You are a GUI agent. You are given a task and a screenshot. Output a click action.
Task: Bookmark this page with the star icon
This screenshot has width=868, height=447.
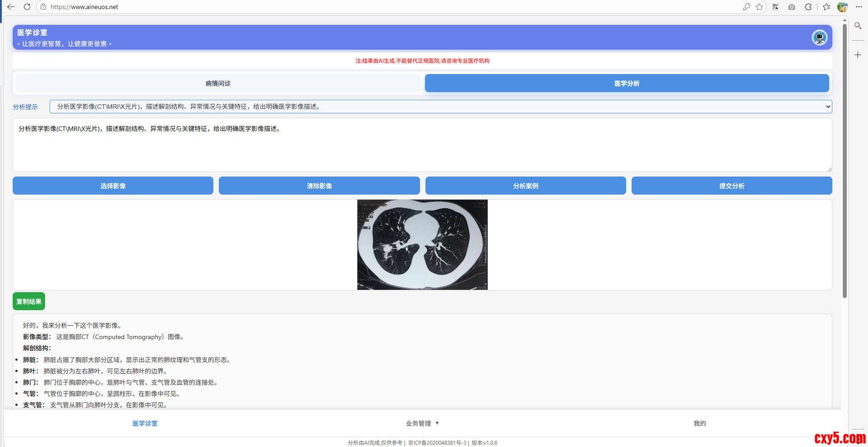759,7
